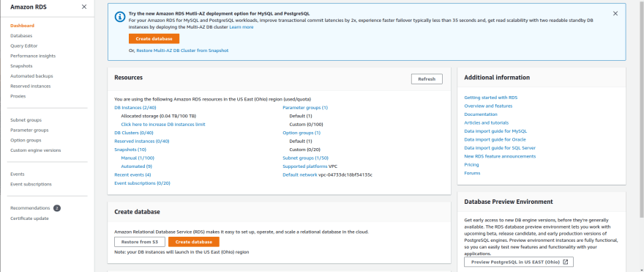This screenshot has height=272, width=644.
Task: Follow the Learn more link
Action: pos(241,27)
